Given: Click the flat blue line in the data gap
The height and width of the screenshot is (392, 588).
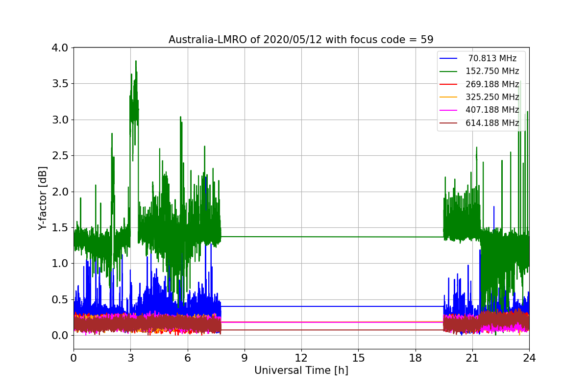Looking at the screenshot, I should 332,306.
